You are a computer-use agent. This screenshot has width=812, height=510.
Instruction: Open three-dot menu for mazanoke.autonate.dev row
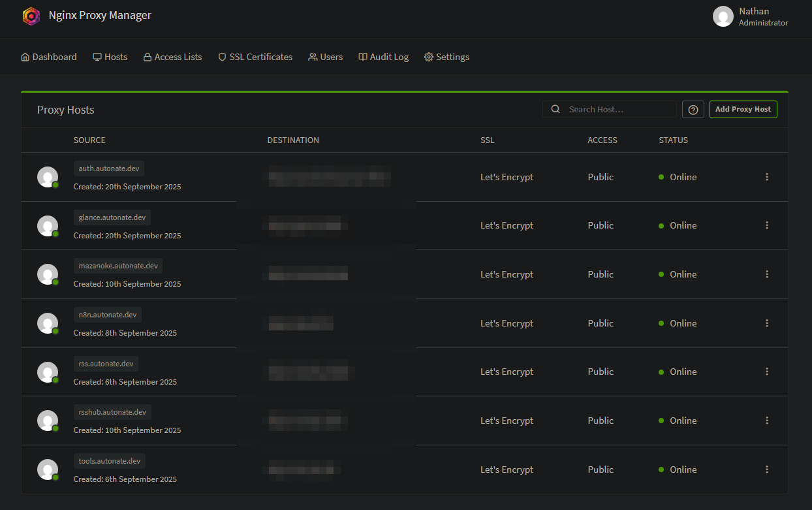coord(767,274)
